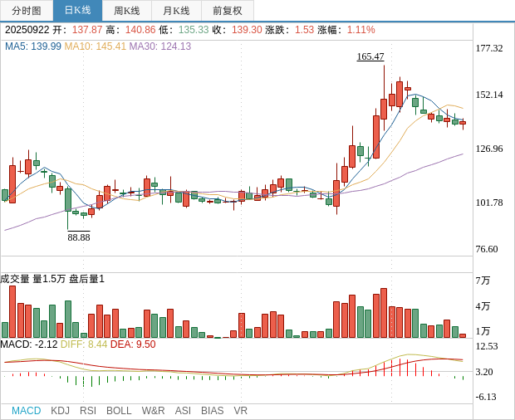
Task: Switch to the 分时图 tab
Action: pyautogui.click(x=27, y=11)
